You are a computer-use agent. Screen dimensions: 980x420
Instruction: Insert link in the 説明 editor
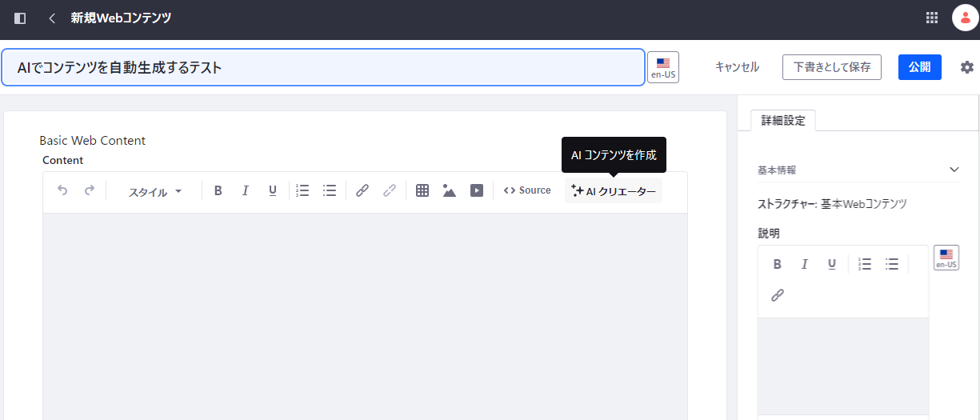777,295
